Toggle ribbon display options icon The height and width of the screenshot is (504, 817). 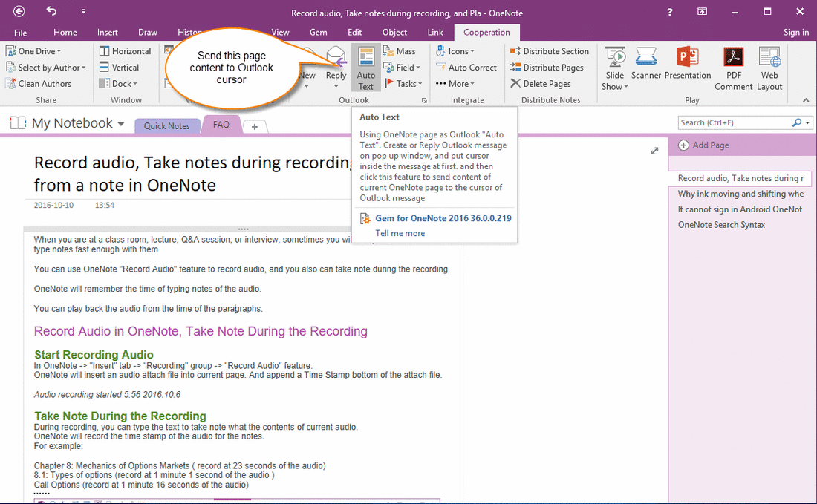(x=703, y=11)
